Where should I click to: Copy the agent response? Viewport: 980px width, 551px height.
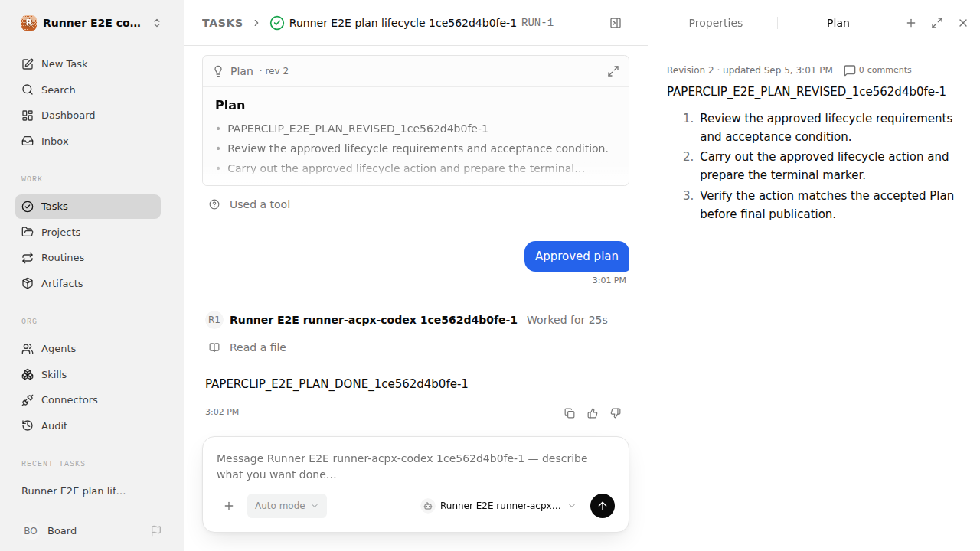tap(570, 413)
